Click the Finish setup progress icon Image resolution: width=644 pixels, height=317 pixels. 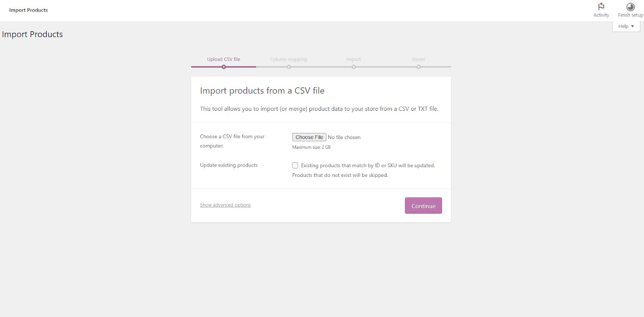point(630,6)
